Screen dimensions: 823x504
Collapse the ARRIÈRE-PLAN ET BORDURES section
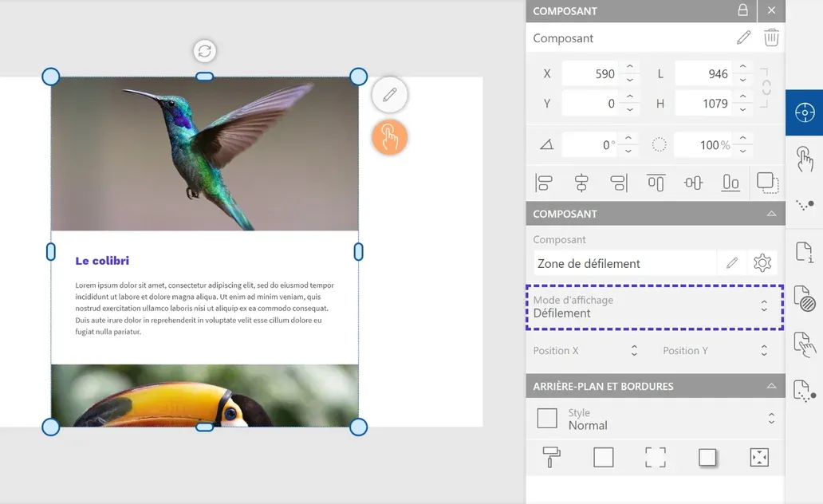click(x=770, y=386)
